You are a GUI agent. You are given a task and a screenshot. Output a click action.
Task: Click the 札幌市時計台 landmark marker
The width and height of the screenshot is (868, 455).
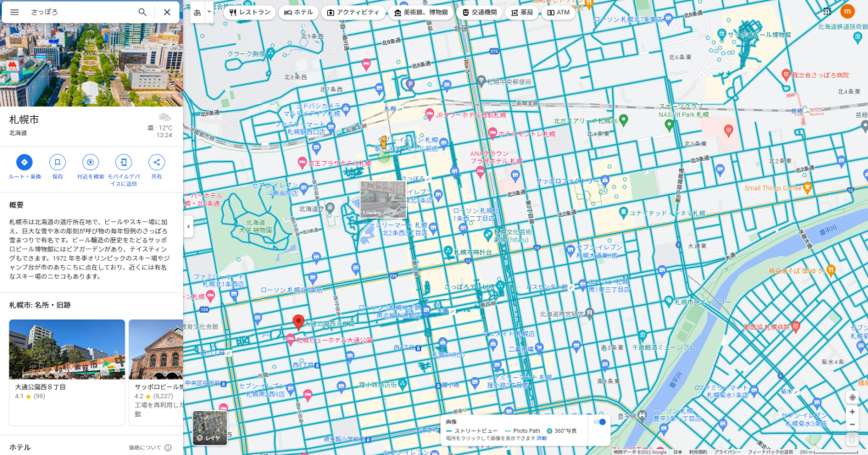click(448, 252)
